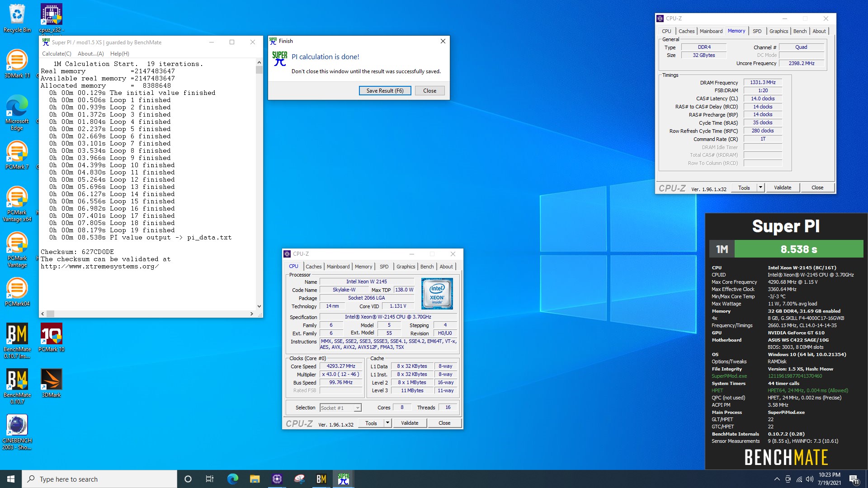
Task: Click the Intel Xeon logo in CPU-Z
Action: tap(437, 294)
